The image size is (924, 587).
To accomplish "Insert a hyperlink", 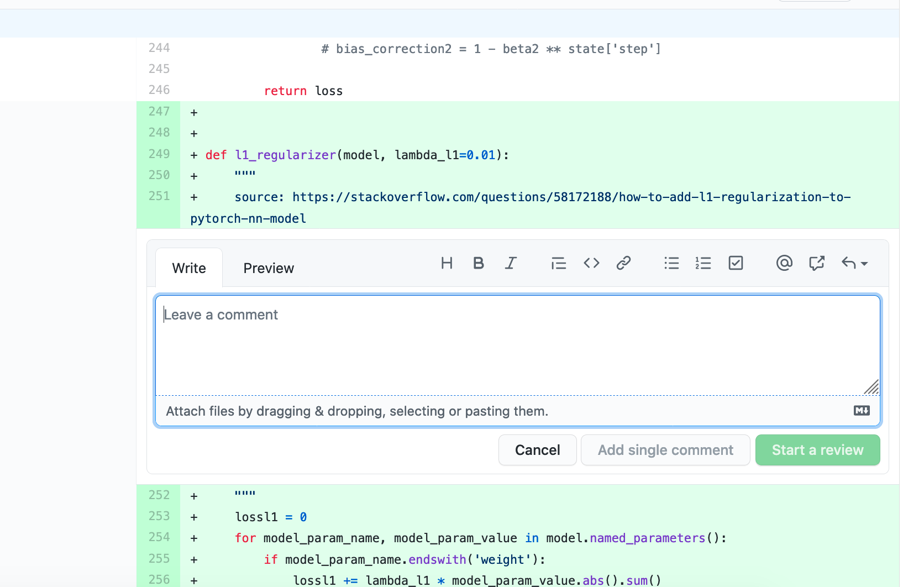I will pos(623,263).
